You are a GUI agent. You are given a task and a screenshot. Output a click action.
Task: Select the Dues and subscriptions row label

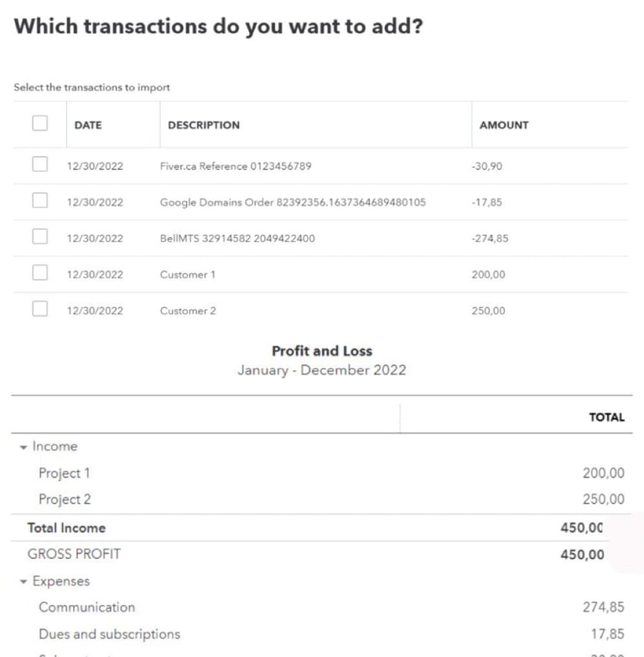pyautogui.click(x=109, y=634)
